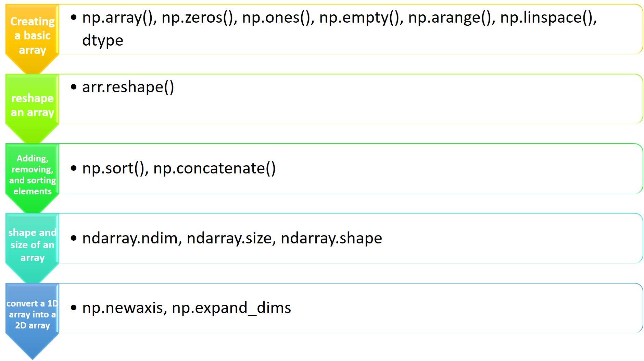Select the np.linspace() text

[x=548, y=17]
